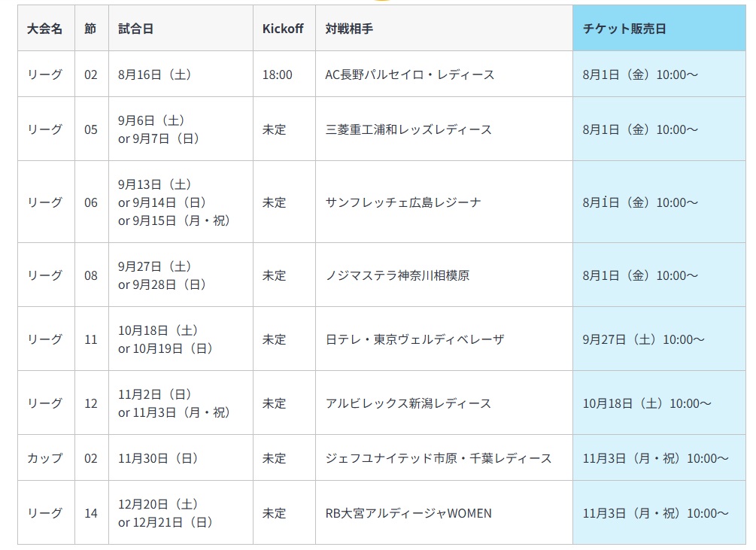Select 日テレ・東京ヴェルディベレーザ cell
Viewport: 756px width, 550px height.
pos(414,339)
